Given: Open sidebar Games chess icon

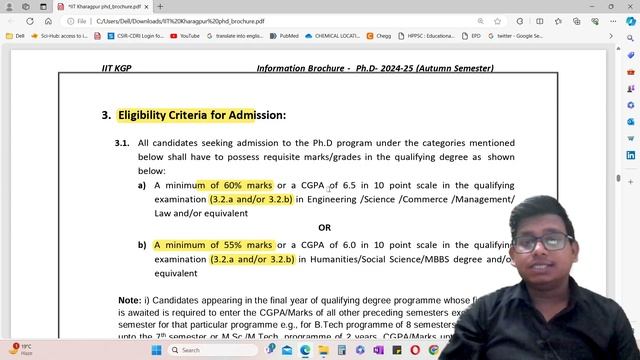Looking at the screenshot, I should point(631,88).
